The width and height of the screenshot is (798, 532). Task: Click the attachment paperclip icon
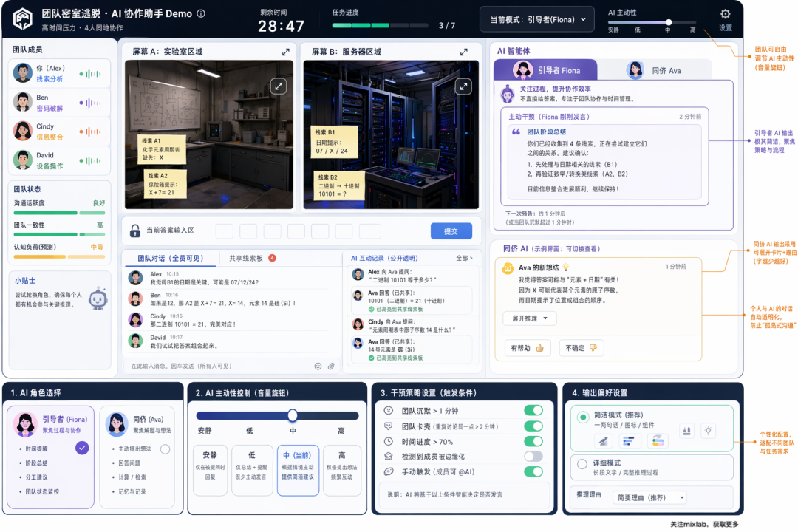tap(331, 366)
